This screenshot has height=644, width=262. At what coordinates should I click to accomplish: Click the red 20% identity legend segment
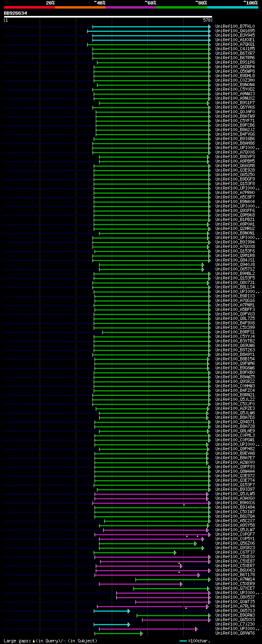tap(29, 7)
